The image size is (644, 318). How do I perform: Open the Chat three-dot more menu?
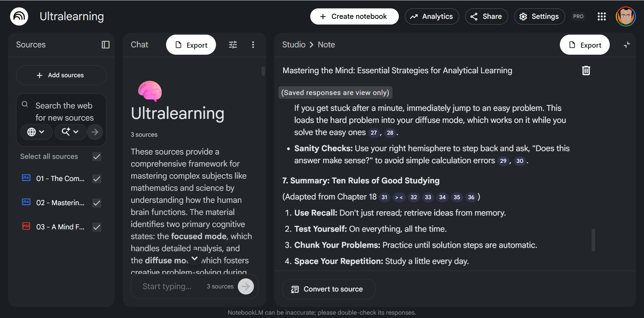tap(253, 45)
